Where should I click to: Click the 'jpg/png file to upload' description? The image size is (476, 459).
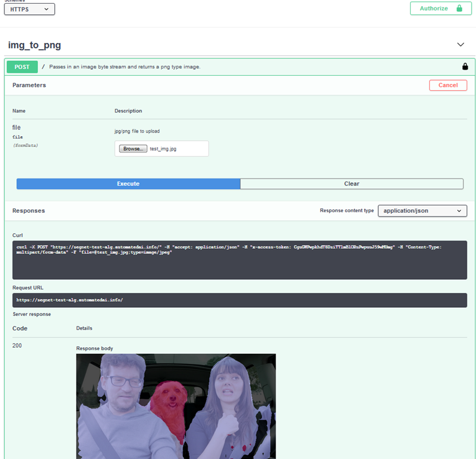tap(137, 131)
